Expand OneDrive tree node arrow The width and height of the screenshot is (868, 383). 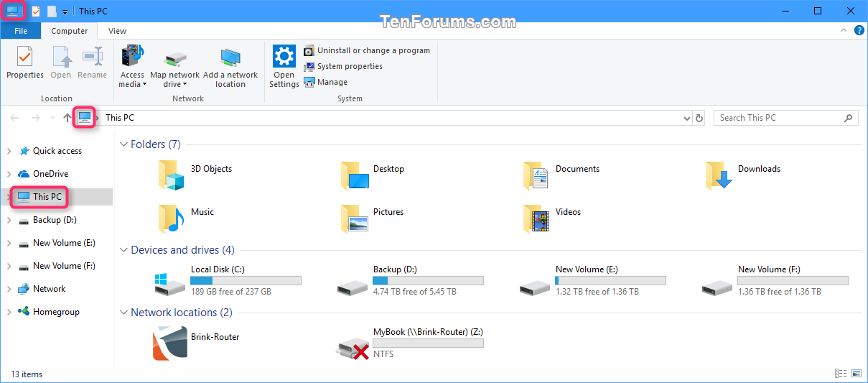(9, 174)
